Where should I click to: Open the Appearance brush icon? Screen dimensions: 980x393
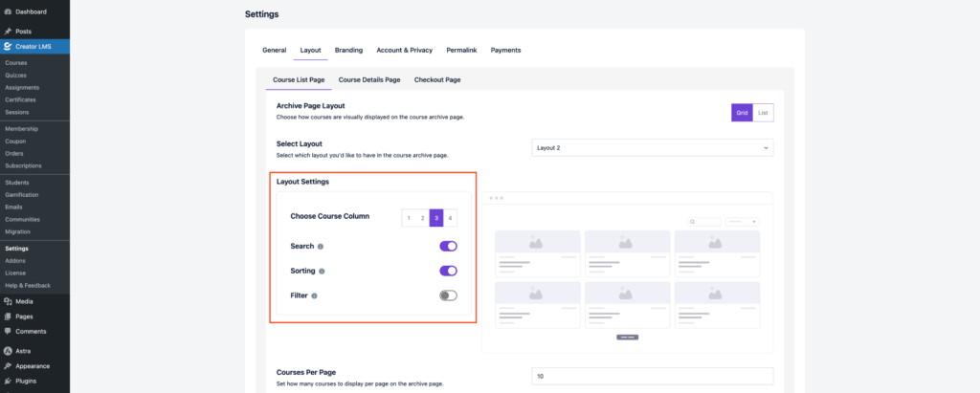(x=8, y=365)
